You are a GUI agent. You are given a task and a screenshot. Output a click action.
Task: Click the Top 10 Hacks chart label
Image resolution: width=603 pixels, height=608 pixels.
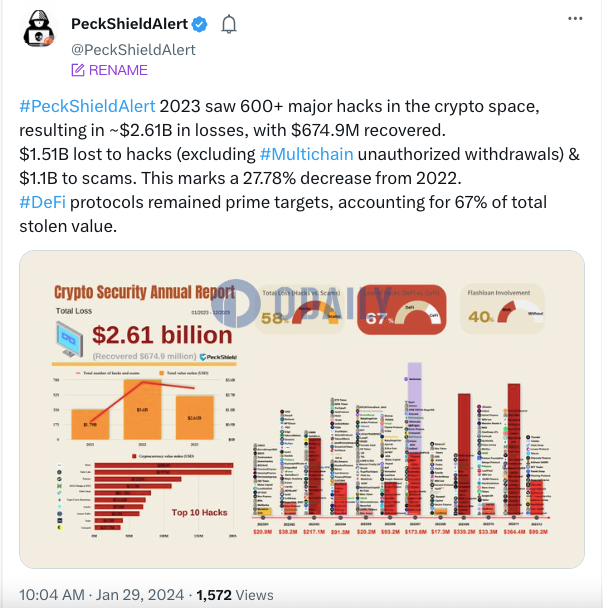pos(199,513)
